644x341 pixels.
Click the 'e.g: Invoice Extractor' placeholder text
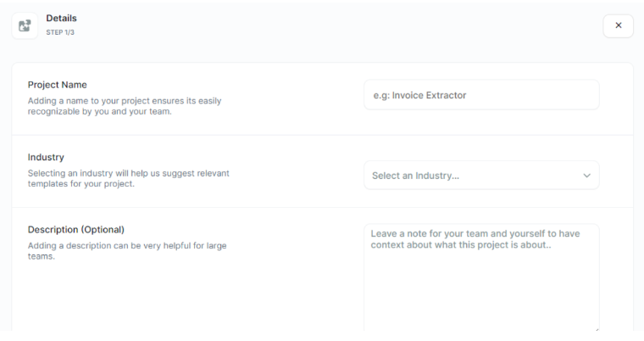[420, 95]
